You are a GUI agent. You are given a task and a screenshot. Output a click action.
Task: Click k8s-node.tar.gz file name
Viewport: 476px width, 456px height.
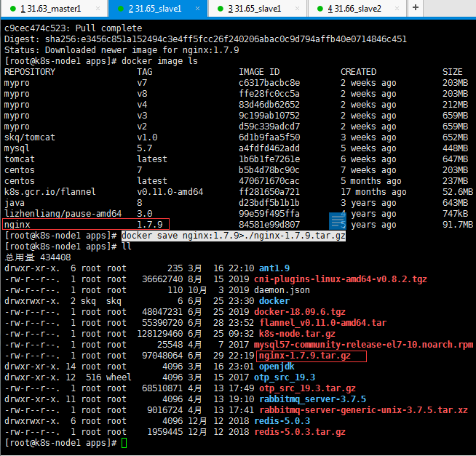tap(297, 334)
